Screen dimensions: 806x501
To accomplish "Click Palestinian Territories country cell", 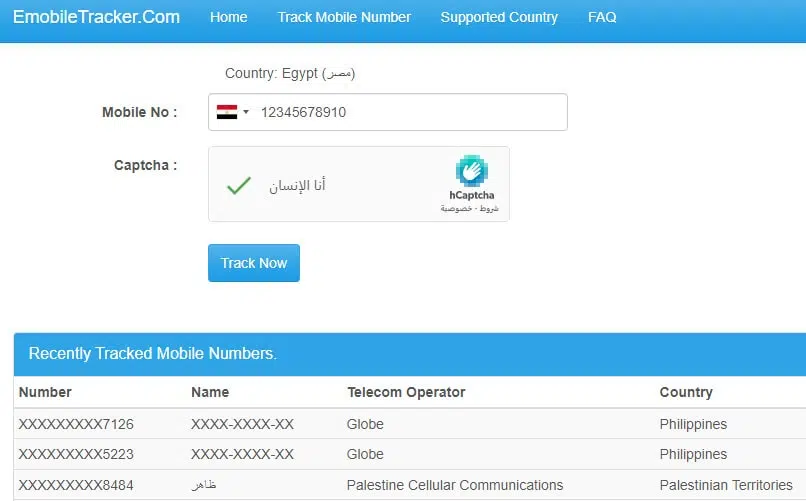I will pyautogui.click(x=726, y=485).
